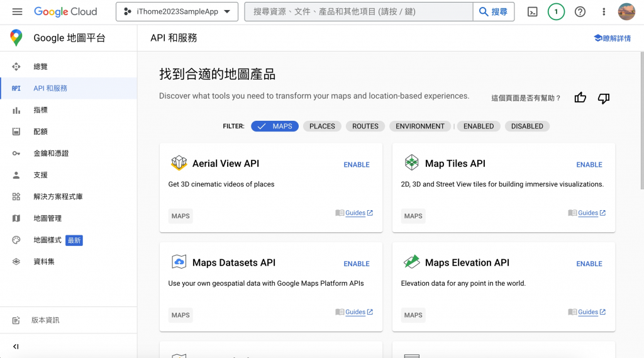The width and height of the screenshot is (644, 358).
Task: Open the help question mark icon
Action: [x=580, y=12]
